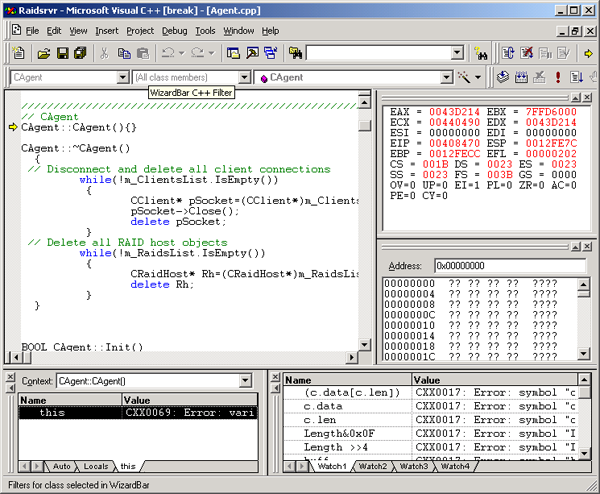Screen dimensions: 600x494
Task: Click the Go debug icon
Action: (576, 77)
